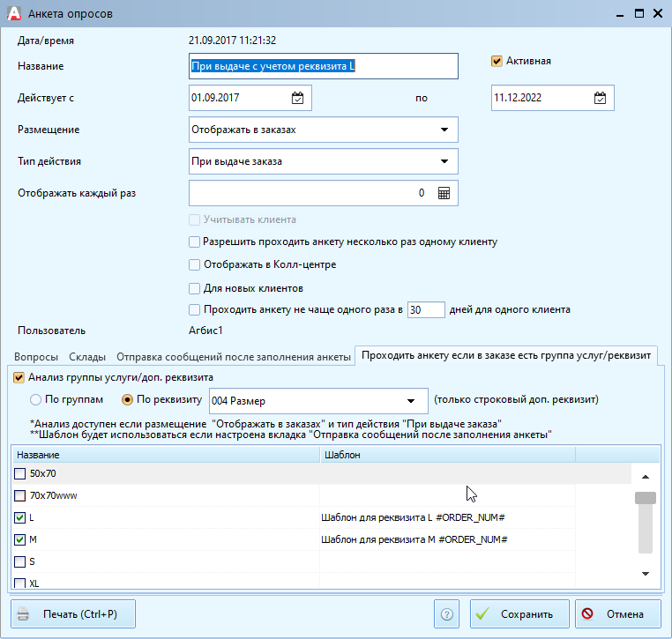The height and width of the screenshot is (639, 672).
Task: Toggle the Активная checkbox
Action: pos(497,61)
